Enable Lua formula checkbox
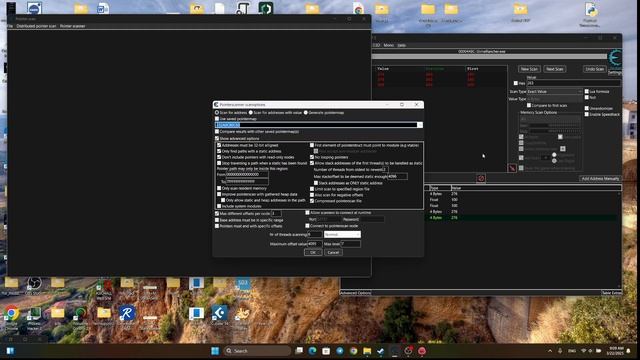The width and height of the screenshot is (640, 360). coord(587,92)
